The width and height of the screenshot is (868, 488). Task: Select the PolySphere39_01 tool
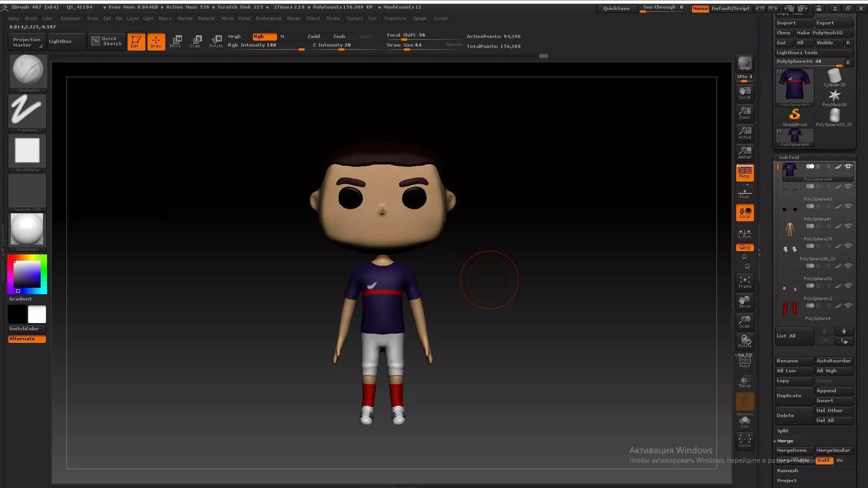(834, 117)
